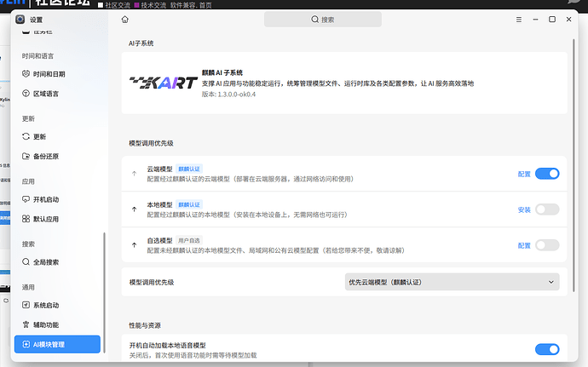Click the 通用 sidebar group heading
The height and width of the screenshot is (367, 588).
tap(28, 287)
